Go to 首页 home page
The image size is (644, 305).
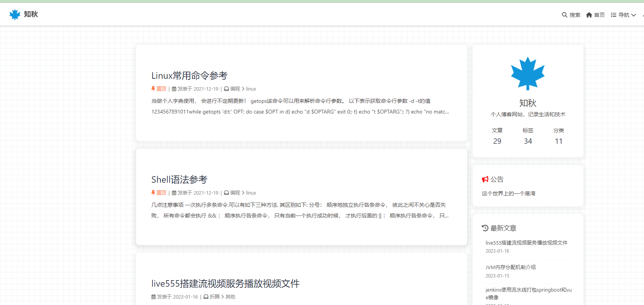pyautogui.click(x=595, y=15)
